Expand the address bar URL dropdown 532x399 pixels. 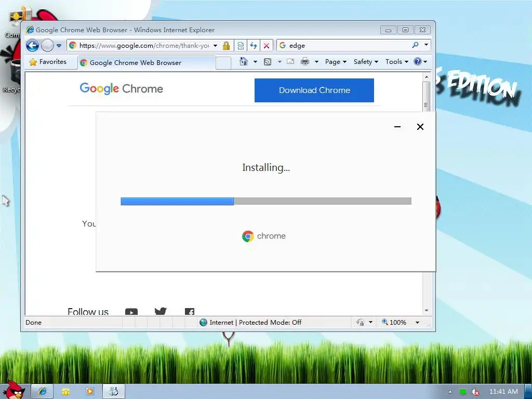[215, 46]
